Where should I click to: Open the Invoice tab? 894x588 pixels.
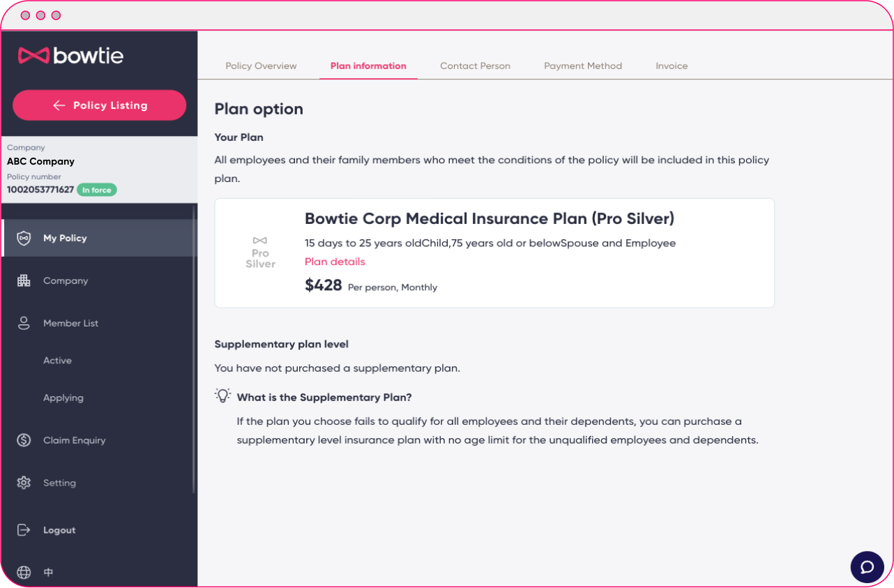pyautogui.click(x=672, y=66)
